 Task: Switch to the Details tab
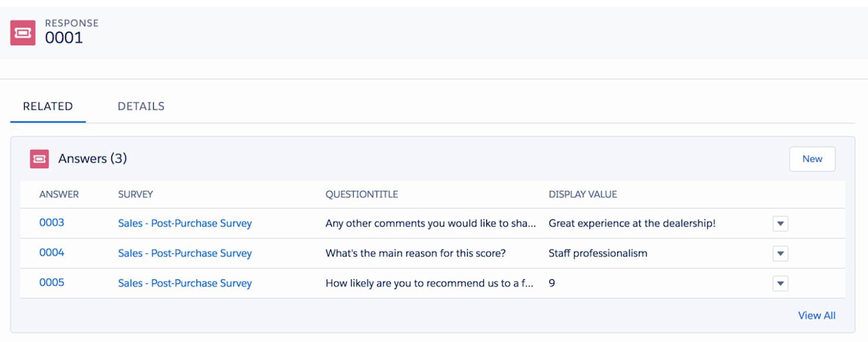coord(141,106)
